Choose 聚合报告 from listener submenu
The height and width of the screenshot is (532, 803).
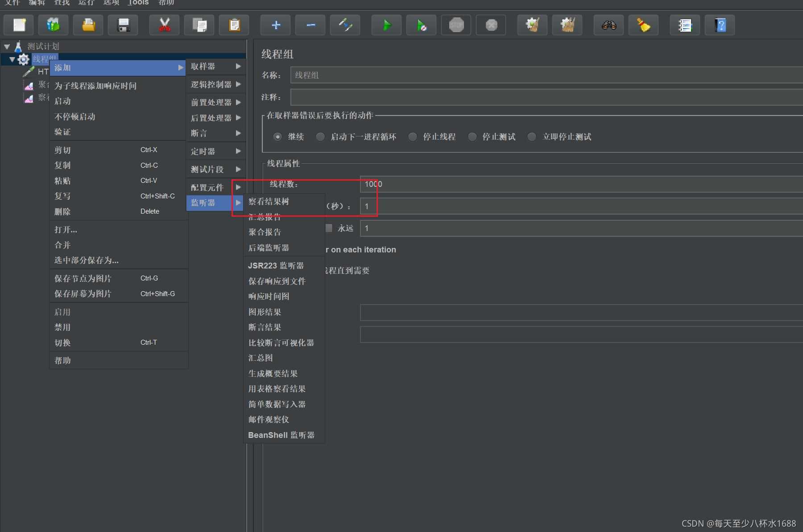tap(265, 232)
